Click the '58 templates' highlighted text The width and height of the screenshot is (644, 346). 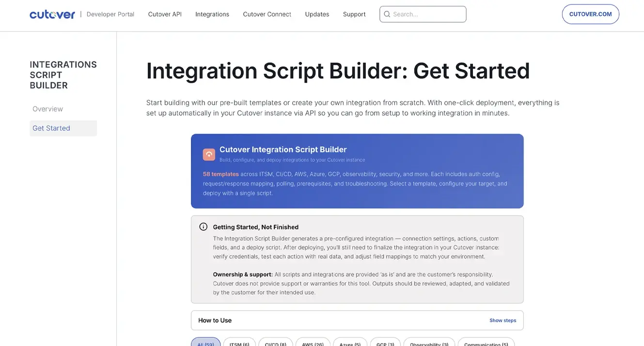coord(221,174)
